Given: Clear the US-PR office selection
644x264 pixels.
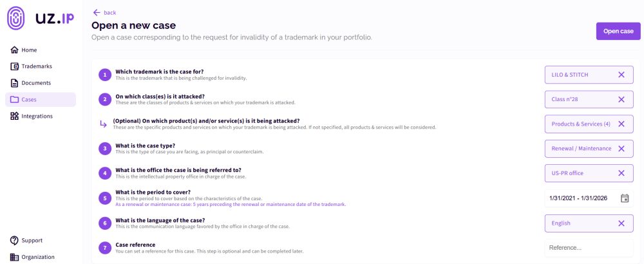Looking at the screenshot, I should click(621, 173).
